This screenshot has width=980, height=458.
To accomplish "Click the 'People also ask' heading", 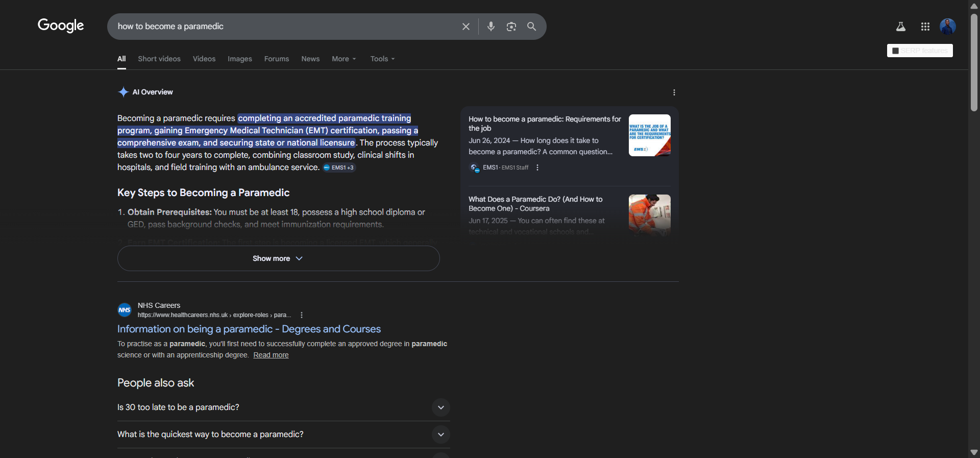I will pyautogui.click(x=156, y=383).
